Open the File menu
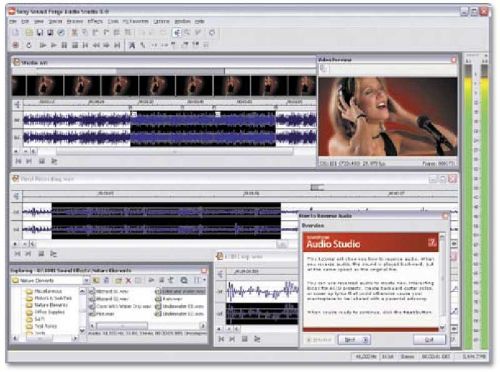The image size is (500, 372). point(13,21)
